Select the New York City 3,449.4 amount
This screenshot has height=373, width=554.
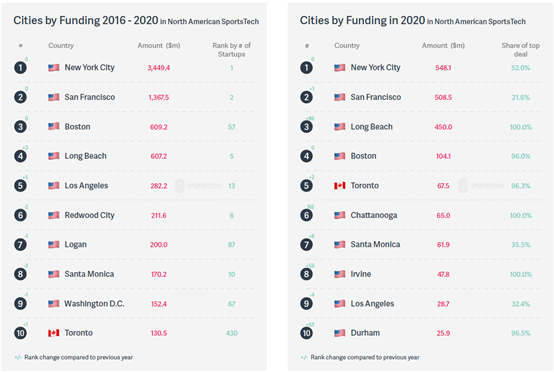[x=159, y=68]
